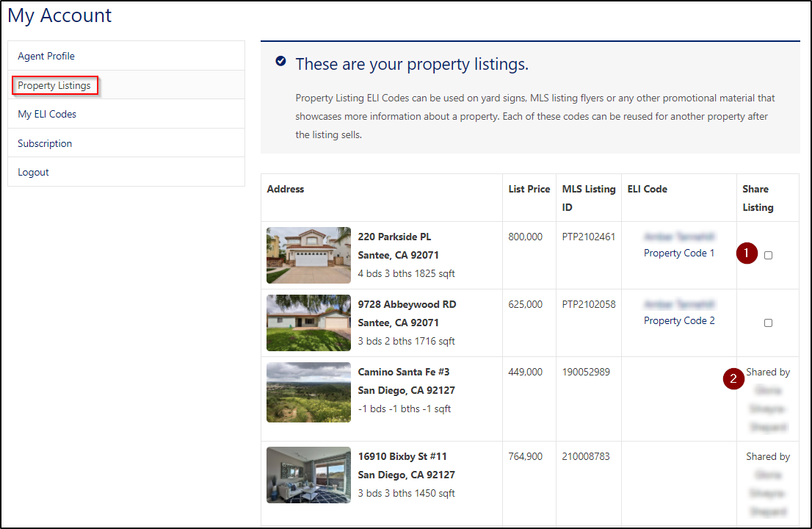Log out using the Logout menu item
Screen dimensions: 812x529
(x=34, y=172)
